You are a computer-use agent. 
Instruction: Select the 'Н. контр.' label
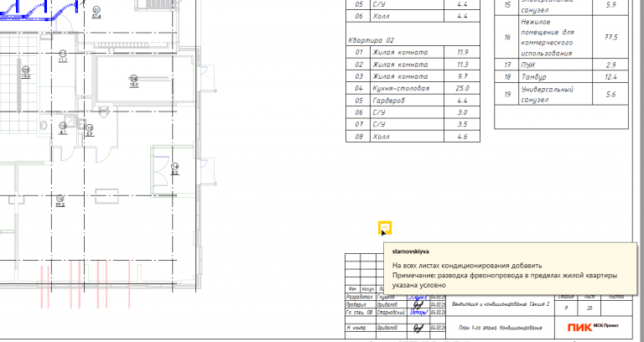tap(356, 328)
